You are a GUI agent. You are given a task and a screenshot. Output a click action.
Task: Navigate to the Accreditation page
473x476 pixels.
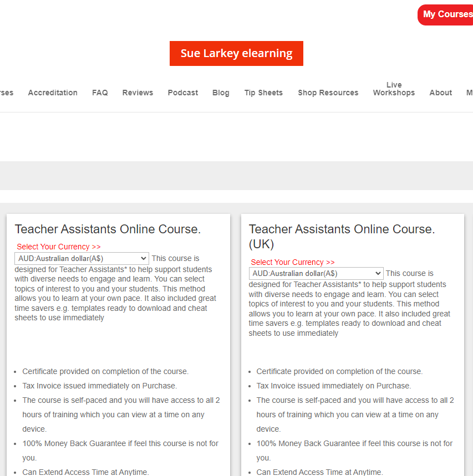[x=53, y=93]
